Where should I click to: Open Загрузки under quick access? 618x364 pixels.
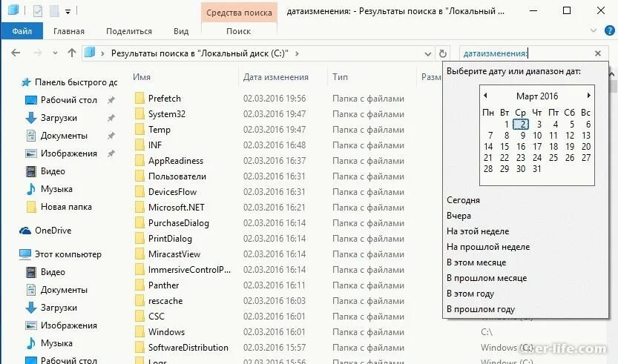point(59,118)
